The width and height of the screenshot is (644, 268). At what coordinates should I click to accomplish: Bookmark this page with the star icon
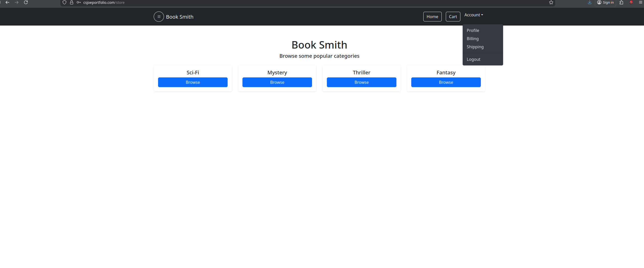(x=551, y=3)
